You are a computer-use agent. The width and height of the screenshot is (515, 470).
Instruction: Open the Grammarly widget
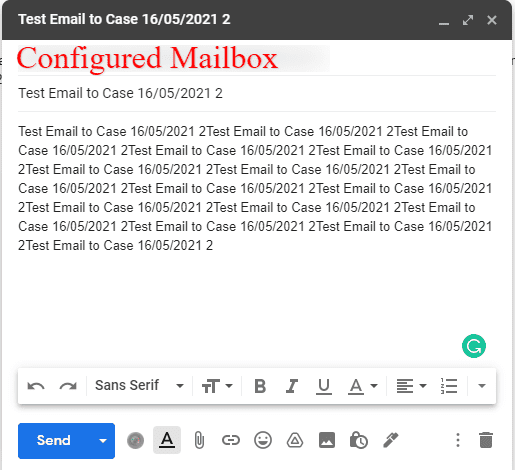click(x=474, y=346)
